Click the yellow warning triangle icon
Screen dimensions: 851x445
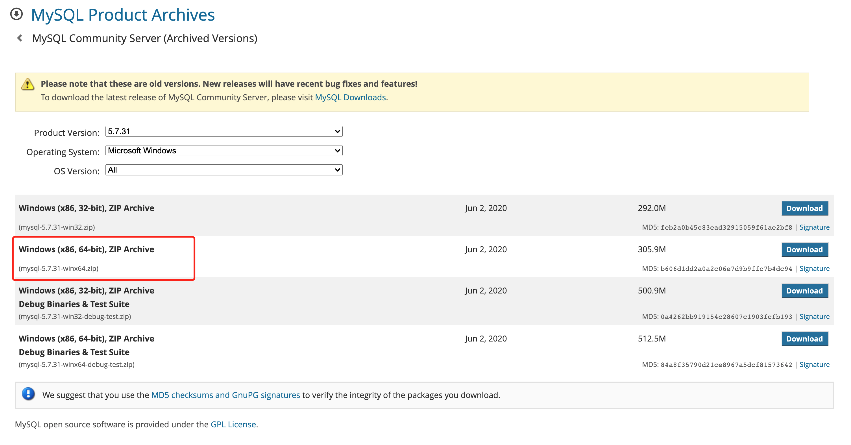[31, 84]
